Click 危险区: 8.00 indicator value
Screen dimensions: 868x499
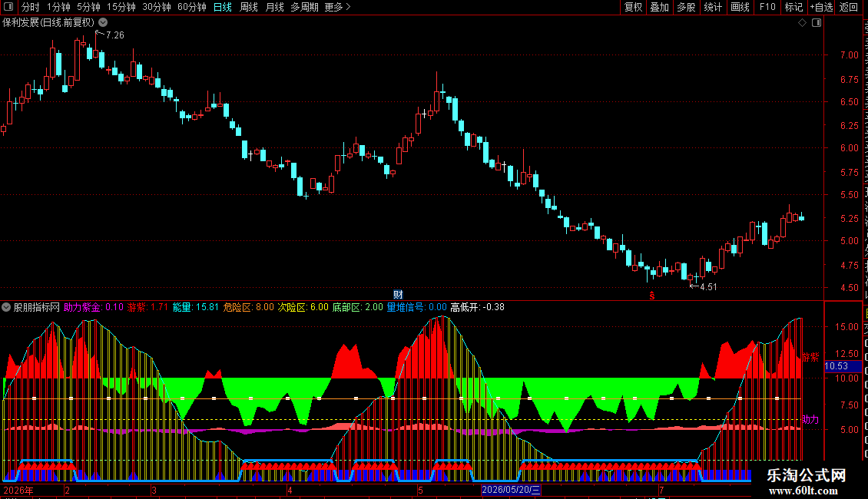point(249,307)
